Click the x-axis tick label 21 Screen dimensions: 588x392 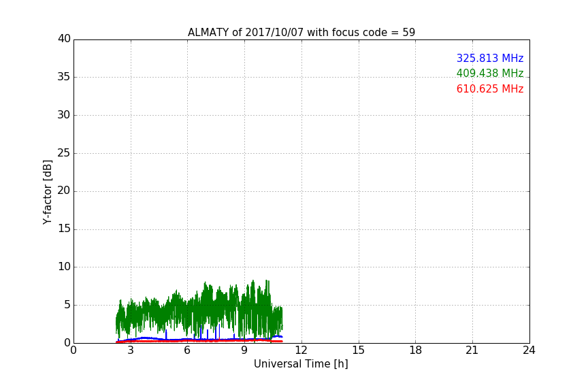coord(472,350)
